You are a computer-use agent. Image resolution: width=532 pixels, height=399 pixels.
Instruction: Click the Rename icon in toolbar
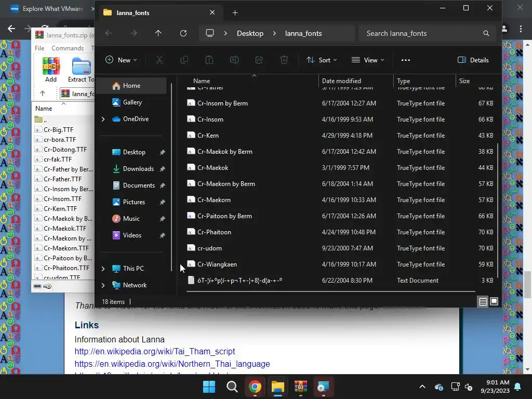point(234,60)
